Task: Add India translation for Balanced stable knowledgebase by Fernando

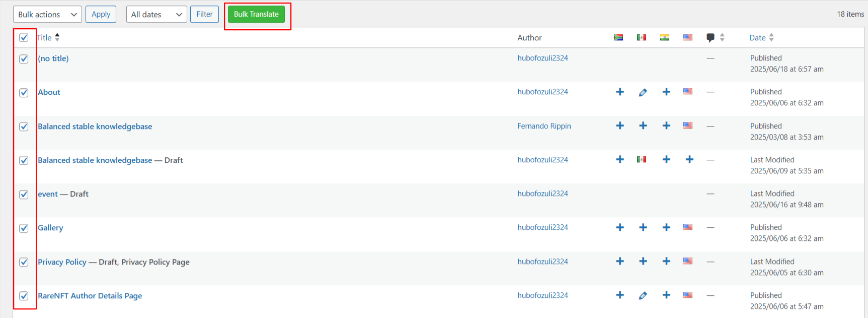Action: 666,125
